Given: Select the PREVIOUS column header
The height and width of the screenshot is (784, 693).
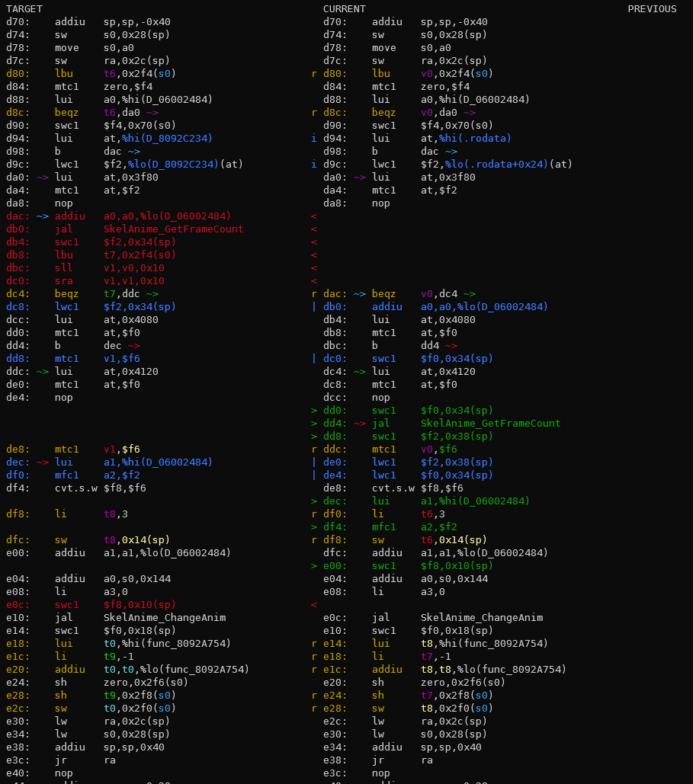Looking at the screenshot, I should pyautogui.click(x=652, y=9).
